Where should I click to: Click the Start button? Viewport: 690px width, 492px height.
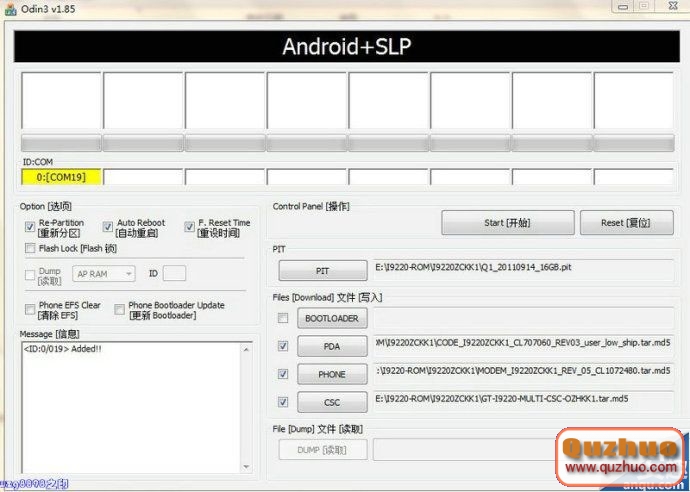[x=508, y=223]
